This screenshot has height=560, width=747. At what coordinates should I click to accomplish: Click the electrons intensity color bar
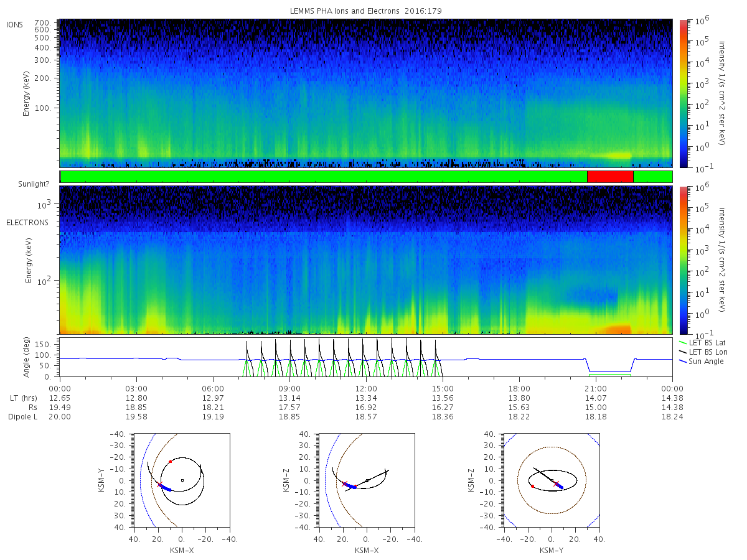coord(684,259)
